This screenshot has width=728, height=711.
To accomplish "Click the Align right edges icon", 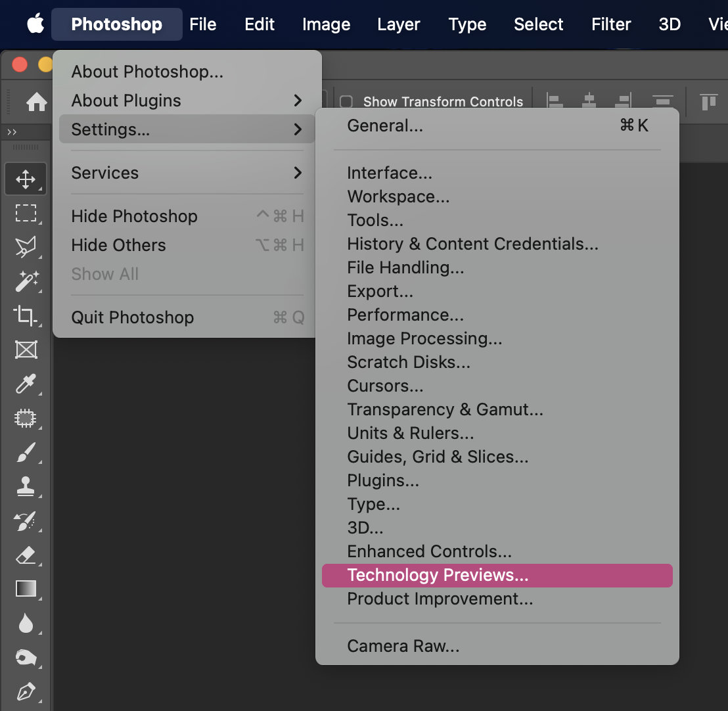I will tap(623, 101).
